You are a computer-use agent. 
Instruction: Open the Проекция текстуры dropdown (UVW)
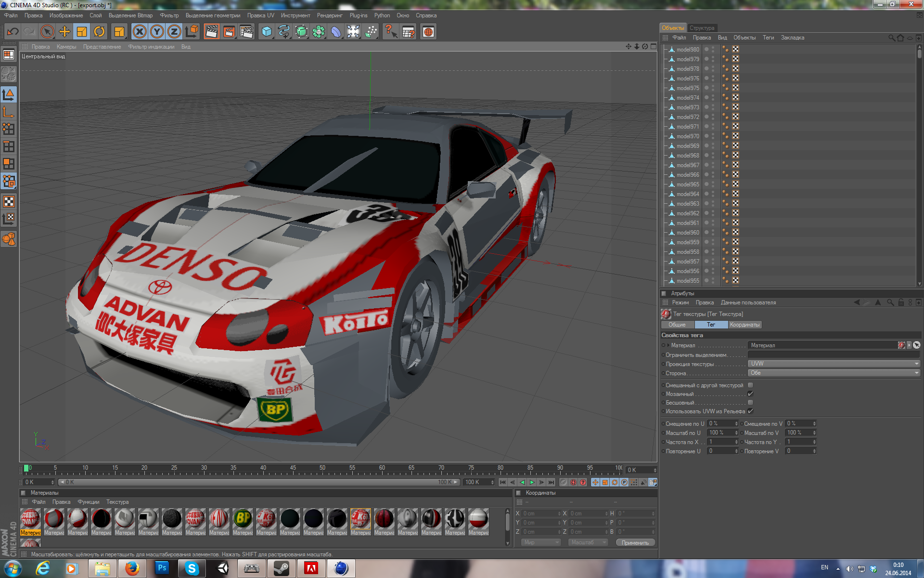(834, 364)
